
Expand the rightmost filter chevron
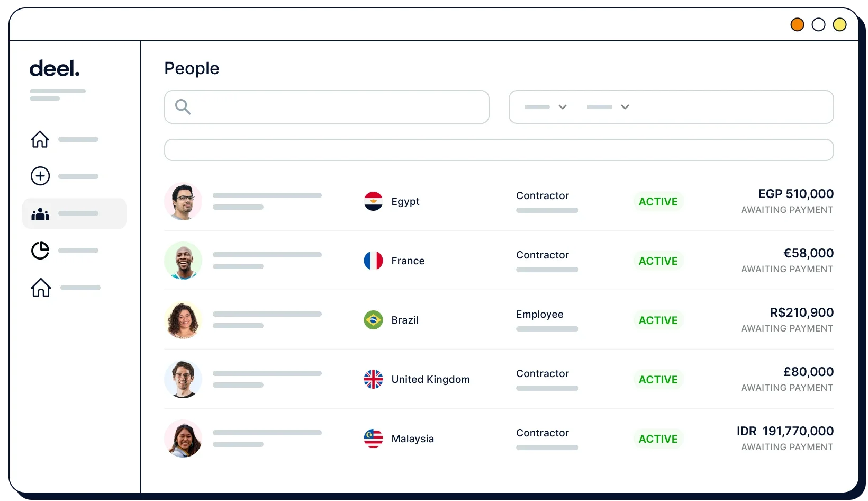click(x=625, y=107)
